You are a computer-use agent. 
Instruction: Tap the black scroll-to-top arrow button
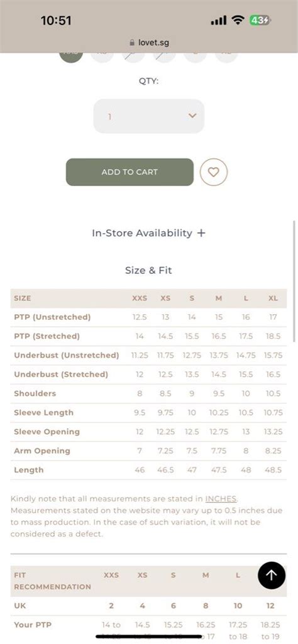tap(272, 575)
